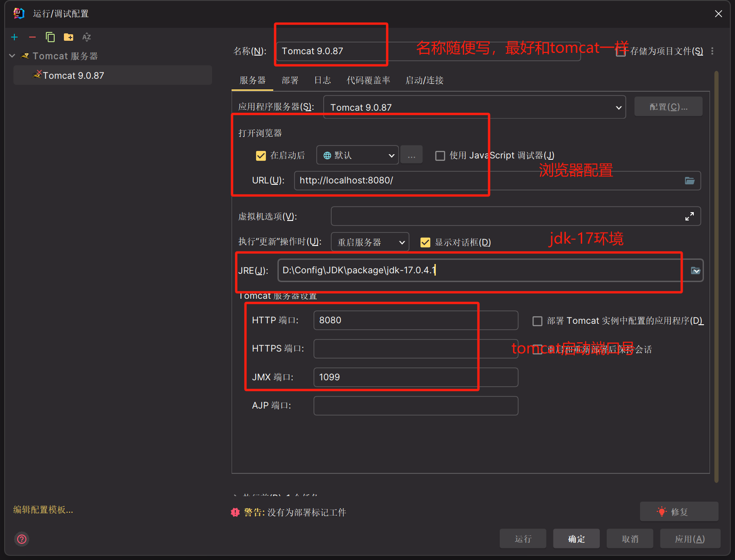The image size is (735, 560).
Task: Open the application server dropdown
Action: click(475, 107)
